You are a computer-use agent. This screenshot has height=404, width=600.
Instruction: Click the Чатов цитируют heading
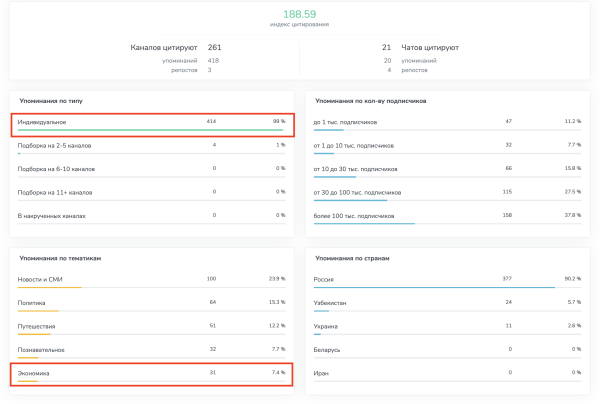tap(431, 47)
